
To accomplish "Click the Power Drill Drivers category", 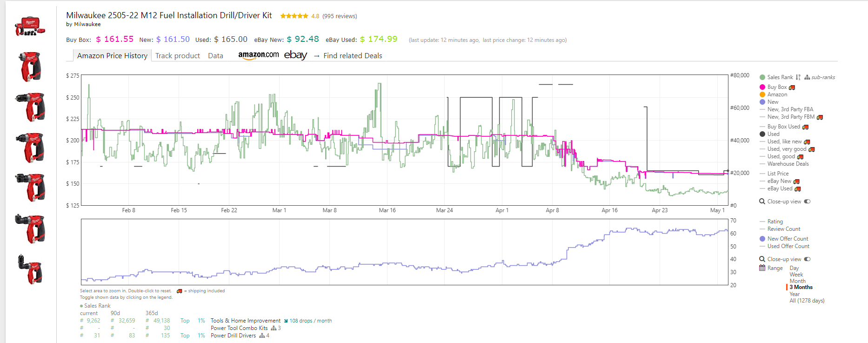I will click(233, 336).
